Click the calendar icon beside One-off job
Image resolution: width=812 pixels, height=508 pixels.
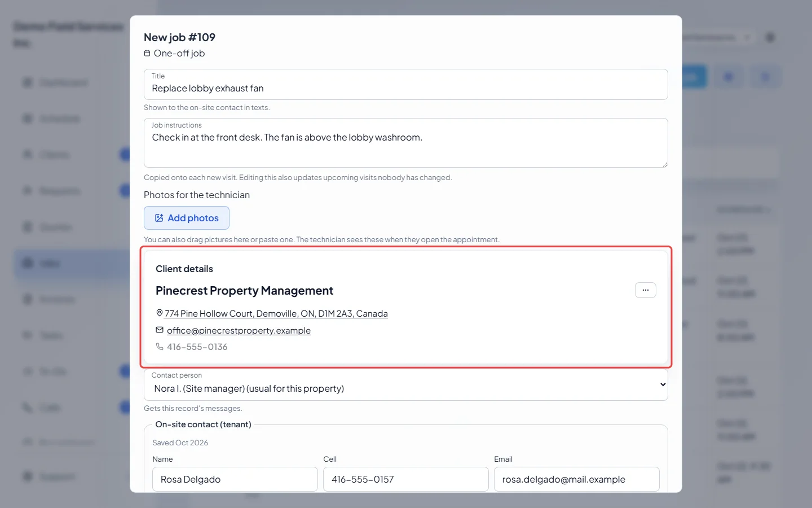[x=147, y=54]
